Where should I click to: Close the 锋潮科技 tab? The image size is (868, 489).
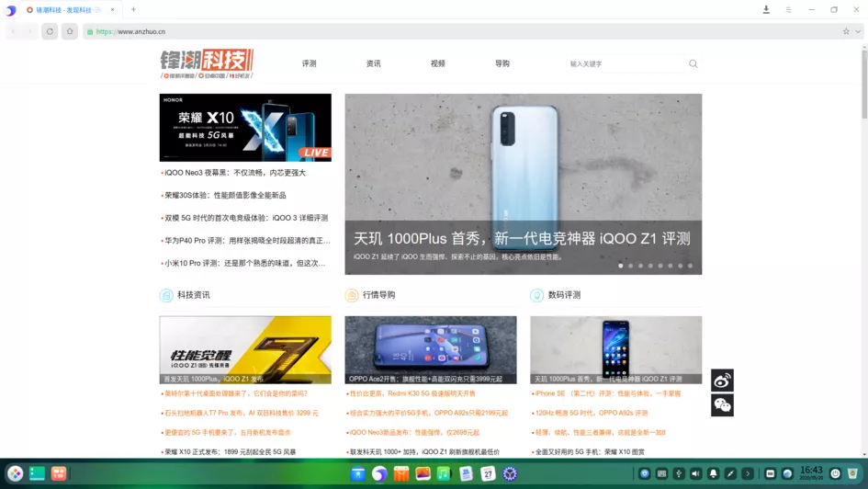(112, 9)
